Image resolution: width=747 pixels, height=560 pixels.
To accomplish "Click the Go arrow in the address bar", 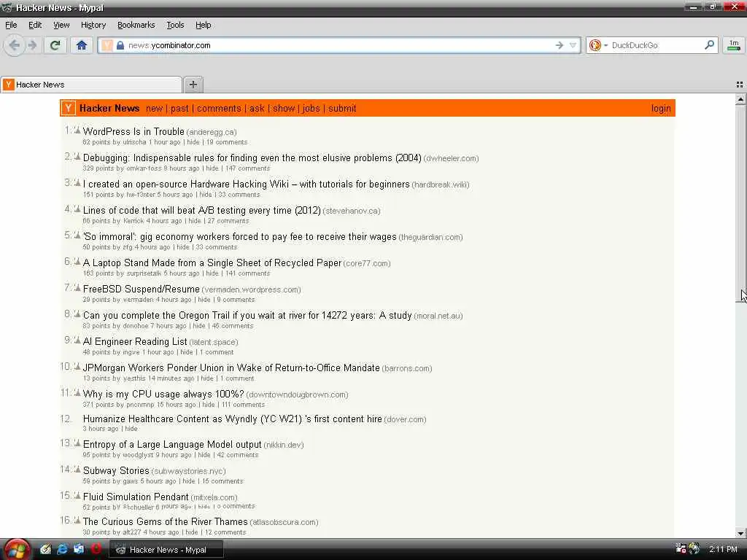I will point(560,45).
